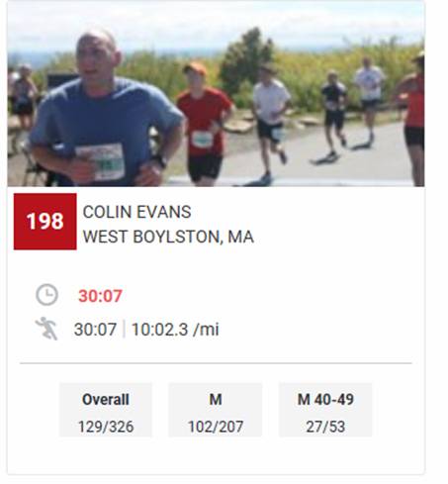Click the 10:02.3 /mi pace value
This screenshot has height=484, width=448.
175,330
